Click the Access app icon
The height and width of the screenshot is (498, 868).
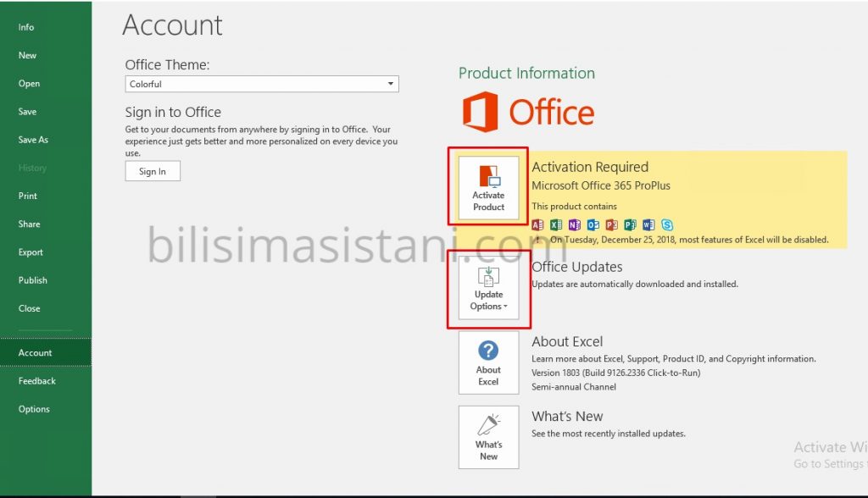coord(537,224)
